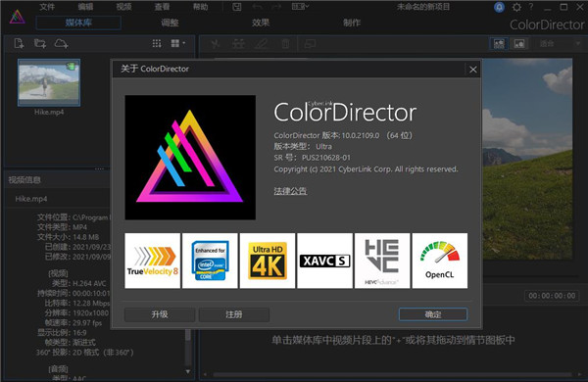Click the 文件大小: 14.8 MB info row
The height and width of the screenshot is (382, 588).
69,237
